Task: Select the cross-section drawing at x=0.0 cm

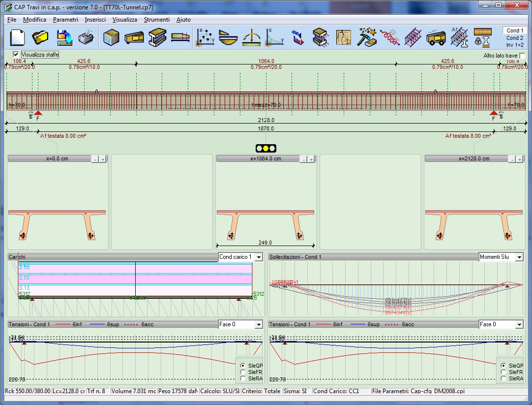Action: (x=57, y=225)
